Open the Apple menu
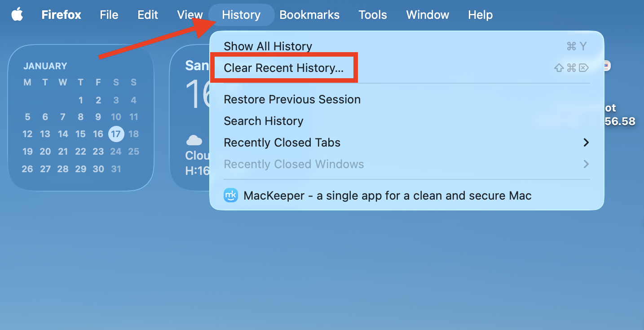The image size is (644, 330). [17, 14]
